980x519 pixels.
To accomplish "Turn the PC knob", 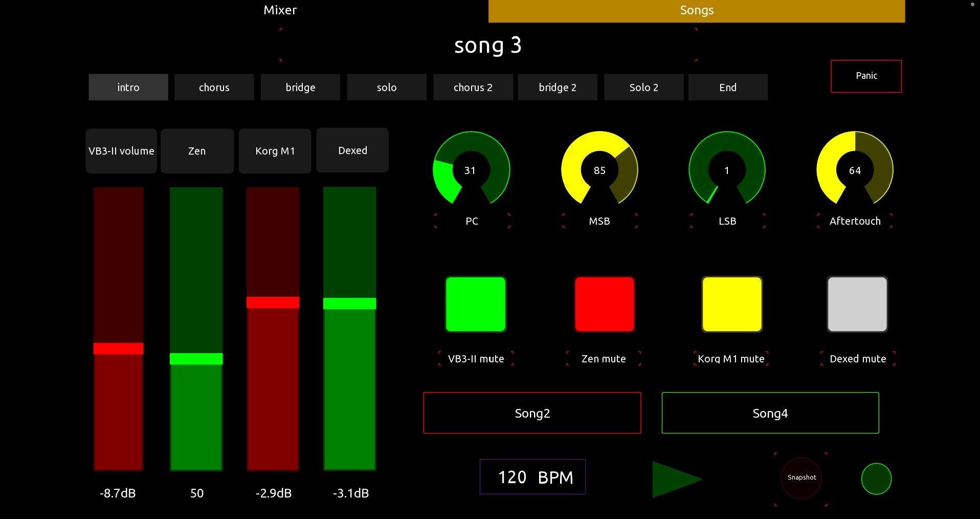I will [471, 170].
